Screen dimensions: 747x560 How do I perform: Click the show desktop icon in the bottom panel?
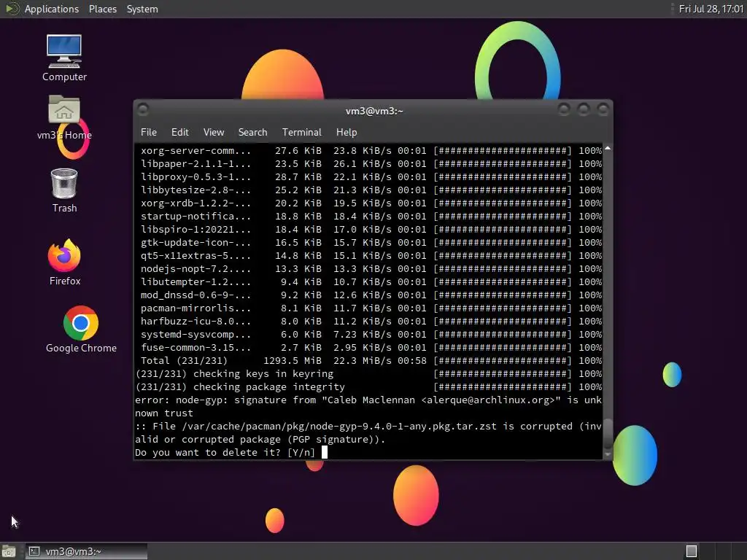click(x=9, y=551)
